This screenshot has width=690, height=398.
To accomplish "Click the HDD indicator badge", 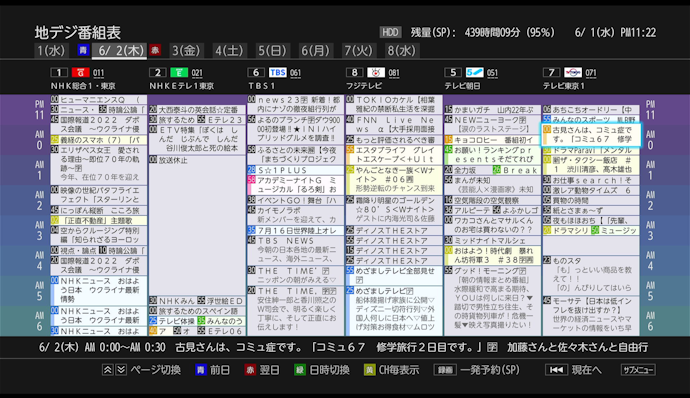I will pyautogui.click(x=390, y=32).
